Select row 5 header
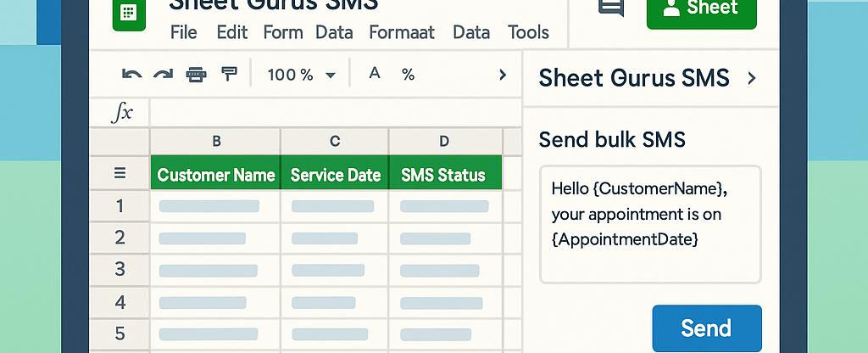The image size is (868, 353). click(x=120, y=333)
